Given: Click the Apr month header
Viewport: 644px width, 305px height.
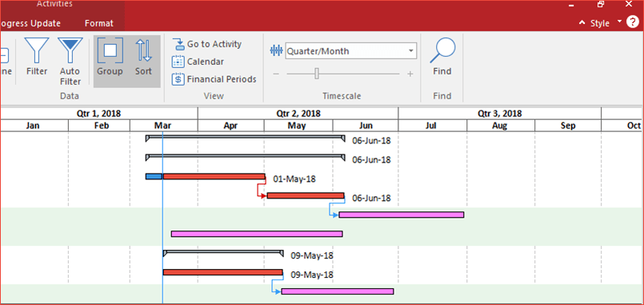Looking at the screenshot, I should (x=231, y=126).
